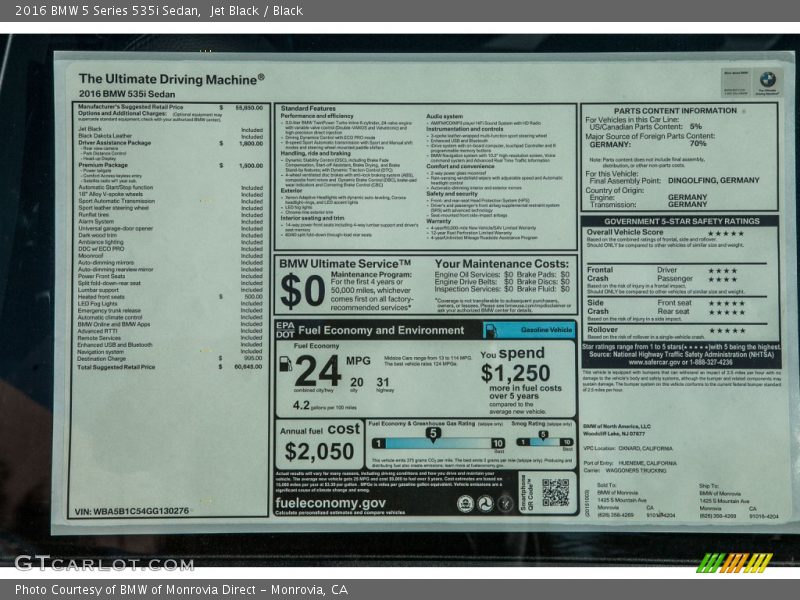
Task: Click the "Frontal Crash" label
Action: click(599, 274)
